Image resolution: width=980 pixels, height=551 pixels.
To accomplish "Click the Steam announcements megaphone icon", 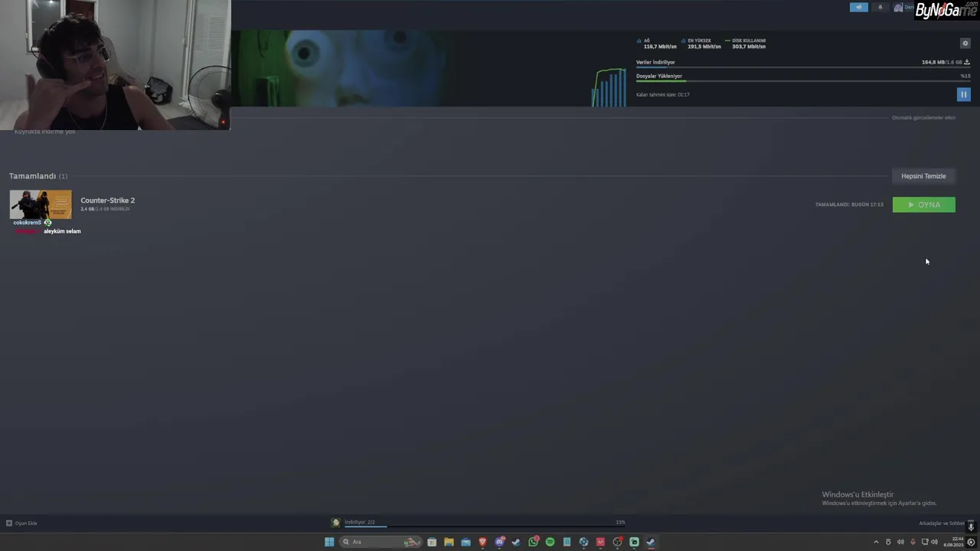I will pos(858,7).
